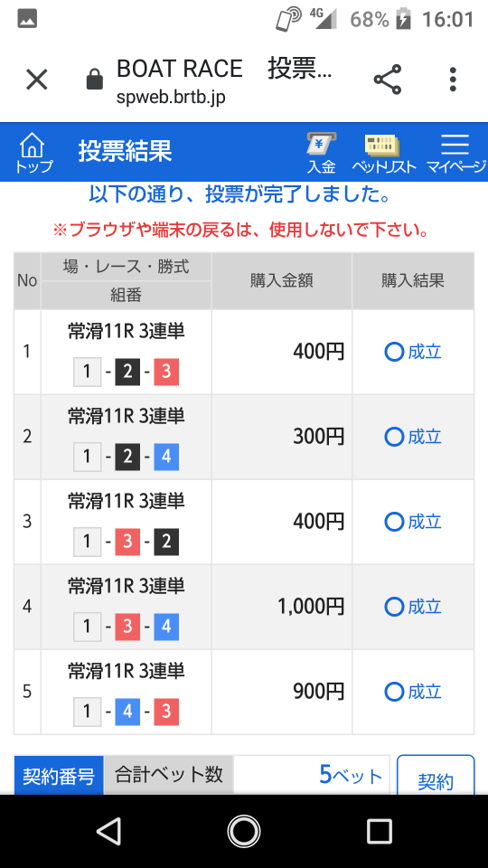This screenshot has height=868, width=488.
Task: Click the 契約 button at bottom right
Action: point(436,776)
